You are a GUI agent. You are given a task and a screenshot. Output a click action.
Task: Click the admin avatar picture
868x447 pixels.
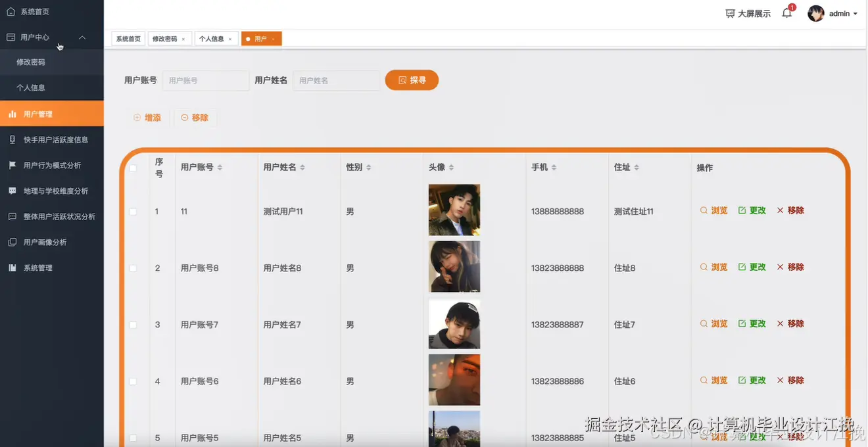tap(816, 13)
